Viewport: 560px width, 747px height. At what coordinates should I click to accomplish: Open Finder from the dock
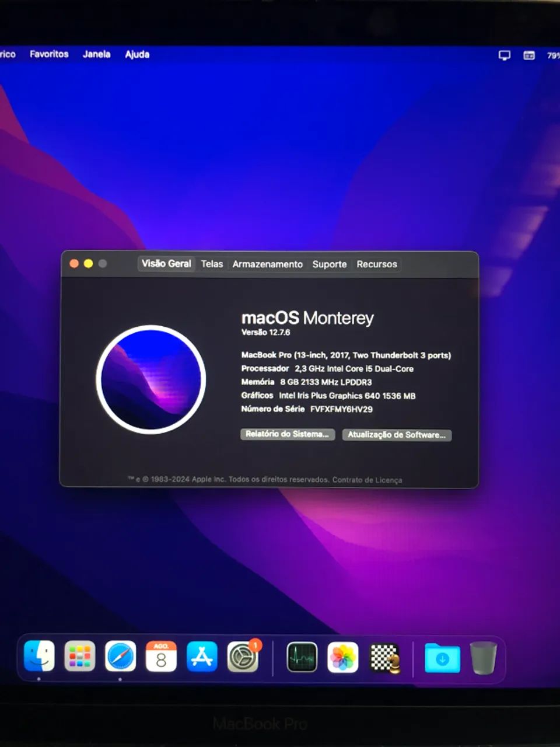click(x=39, y=656)
